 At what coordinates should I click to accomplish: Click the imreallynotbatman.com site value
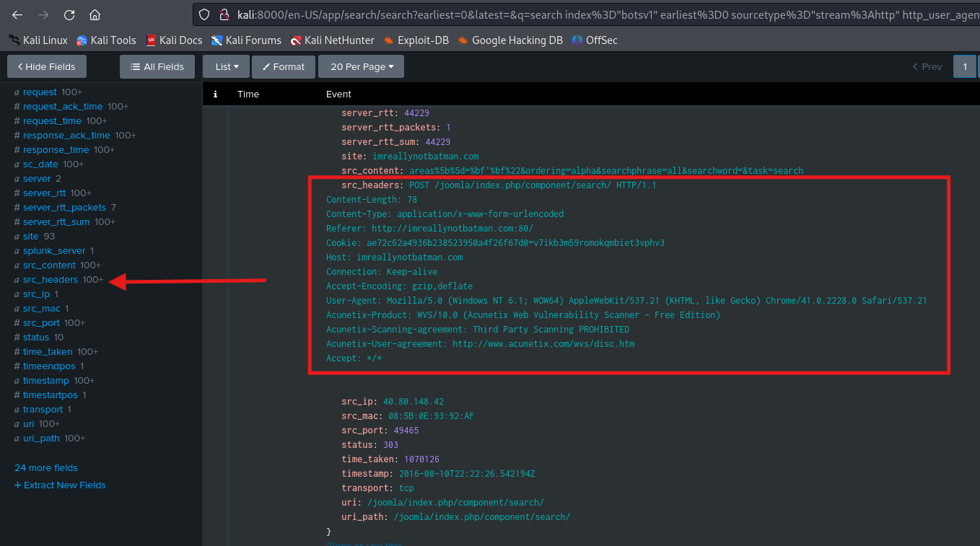426,157
